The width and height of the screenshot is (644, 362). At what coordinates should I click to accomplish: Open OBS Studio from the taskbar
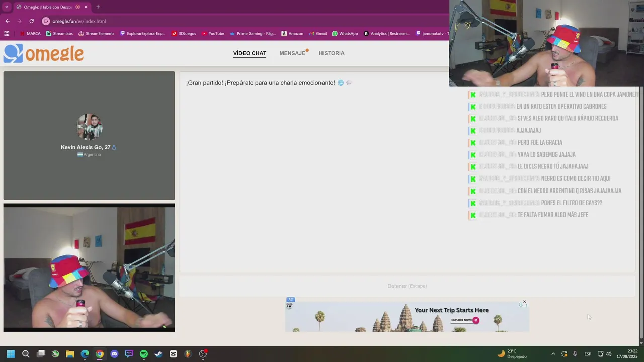203,354
